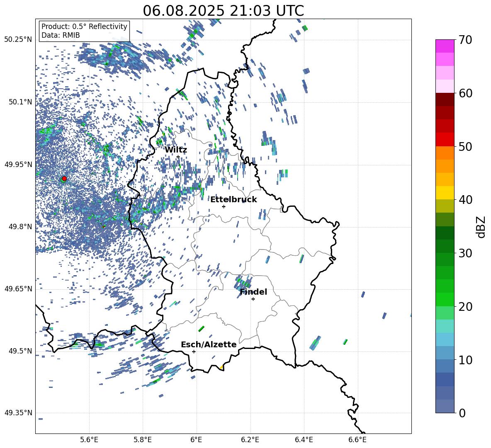Click the Wiltz station cross marker
491x448 pixels.
tap(178, 157)
